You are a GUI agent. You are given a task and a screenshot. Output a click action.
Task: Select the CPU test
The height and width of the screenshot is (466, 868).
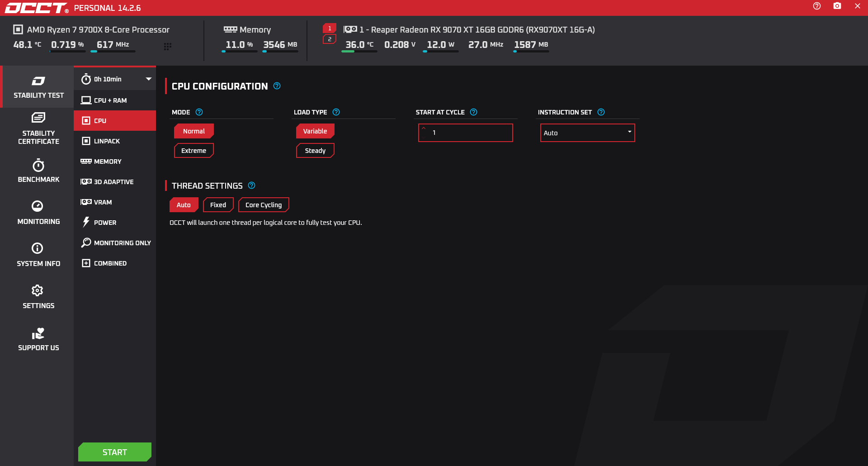tap(115, 121)
